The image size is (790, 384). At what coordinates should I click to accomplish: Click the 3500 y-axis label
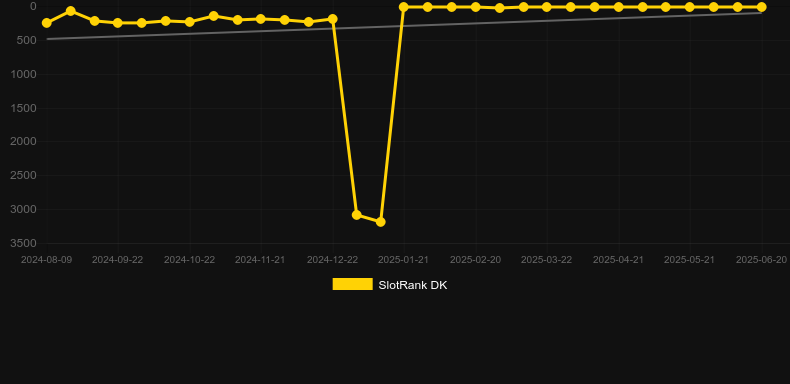[x=23, y=243]
